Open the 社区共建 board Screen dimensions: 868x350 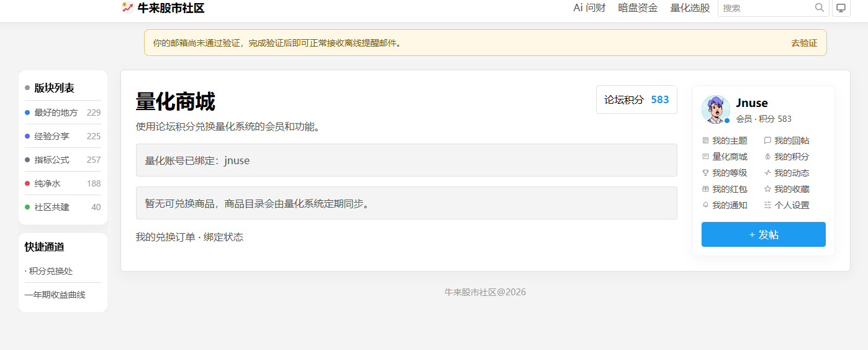point(52,207)
